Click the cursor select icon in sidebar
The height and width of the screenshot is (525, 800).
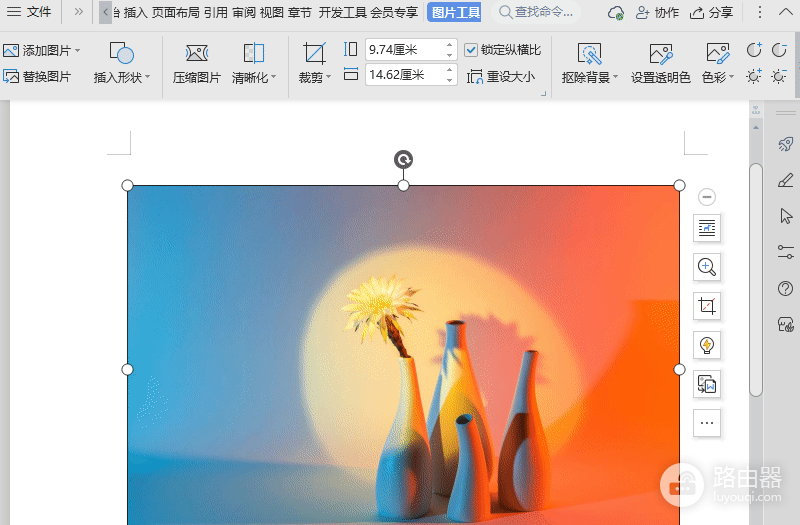pos(786,216)
